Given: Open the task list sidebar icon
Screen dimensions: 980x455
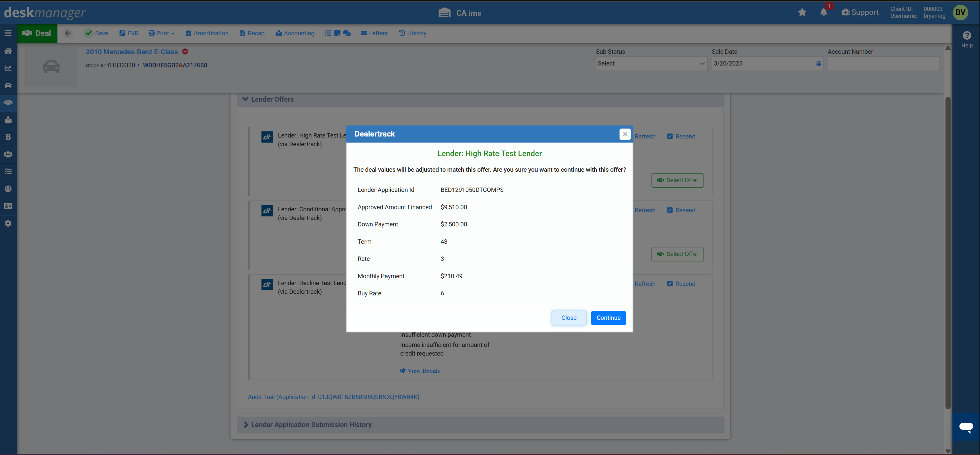Looking at the screenshot, I should [8, 172].
